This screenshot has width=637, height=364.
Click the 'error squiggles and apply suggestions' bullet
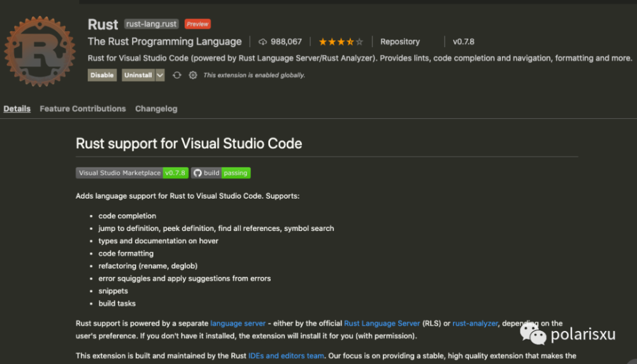(185, 279)
